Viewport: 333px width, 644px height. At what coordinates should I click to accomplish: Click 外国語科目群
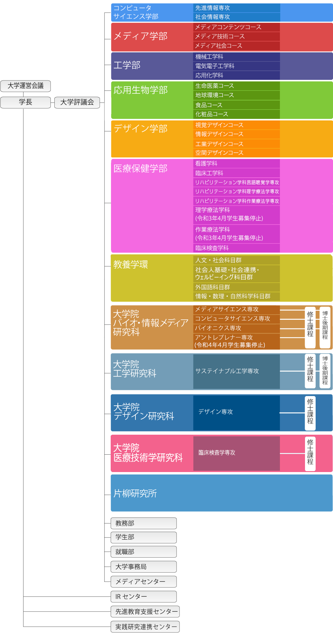tap(236, 287)
